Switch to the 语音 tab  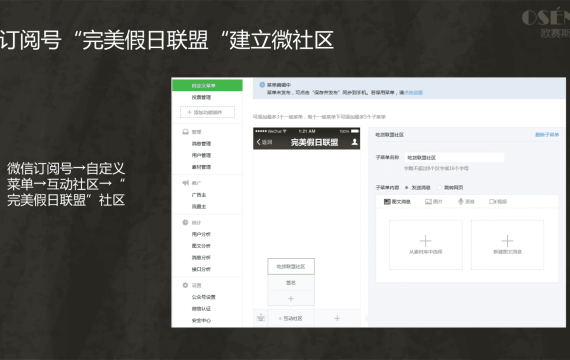466,201
